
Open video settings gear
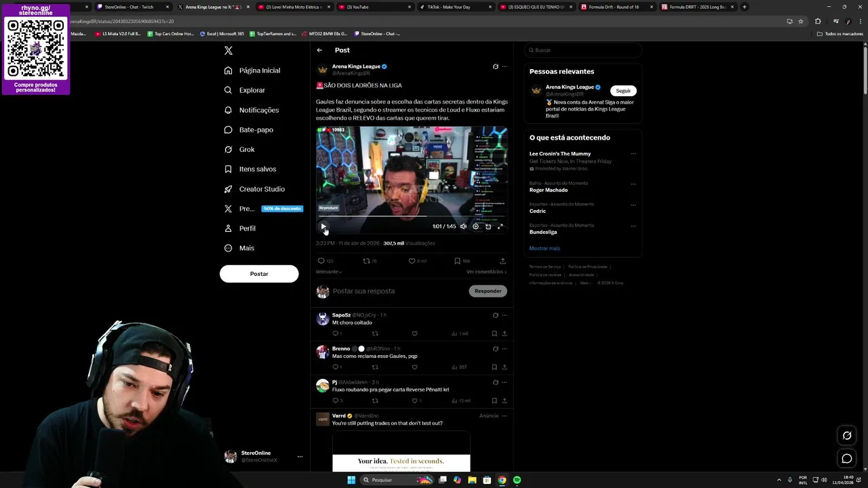(x=475, y=226)
